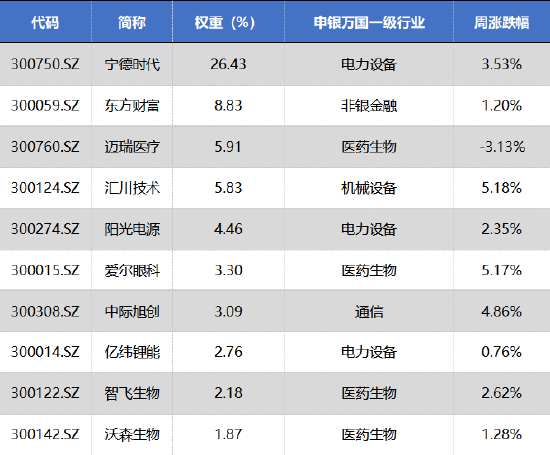Click weight value 2.18

tap(228, 393)
